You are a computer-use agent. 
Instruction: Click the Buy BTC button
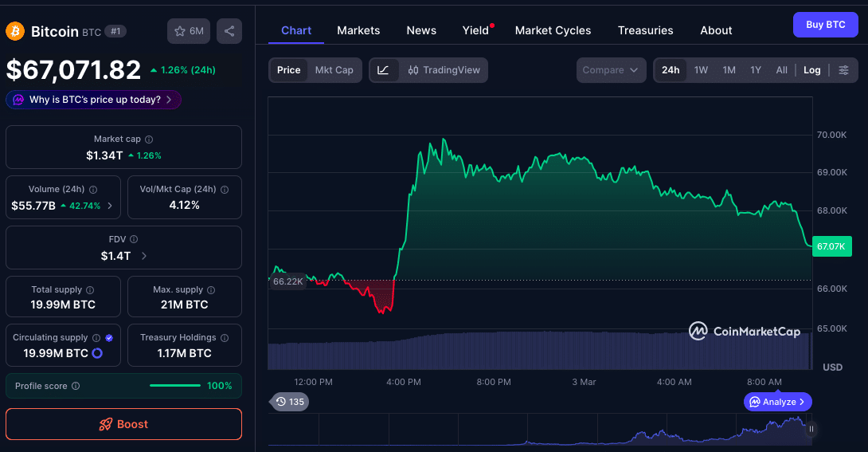click(825, 25)
